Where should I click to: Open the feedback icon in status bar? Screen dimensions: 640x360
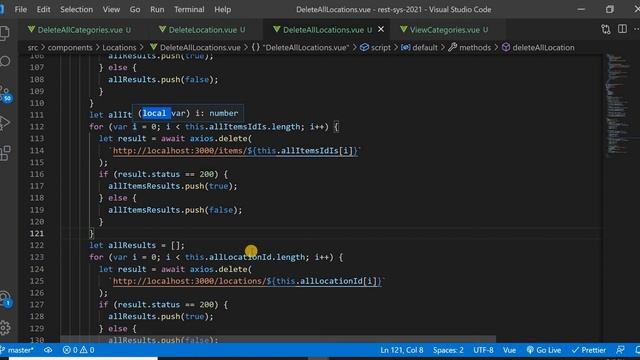620,350
